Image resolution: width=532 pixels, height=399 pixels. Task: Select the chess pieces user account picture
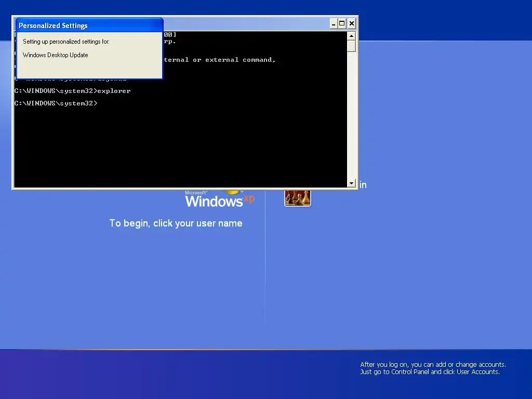coord(298,198)
